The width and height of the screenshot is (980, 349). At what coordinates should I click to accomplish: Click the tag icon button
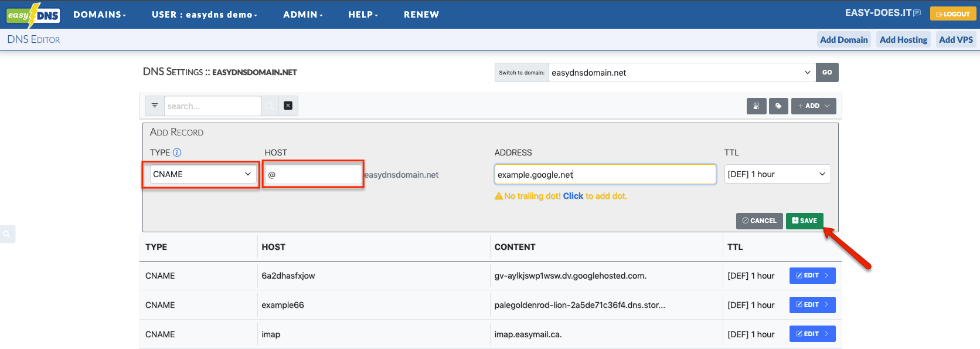point(778,106)
